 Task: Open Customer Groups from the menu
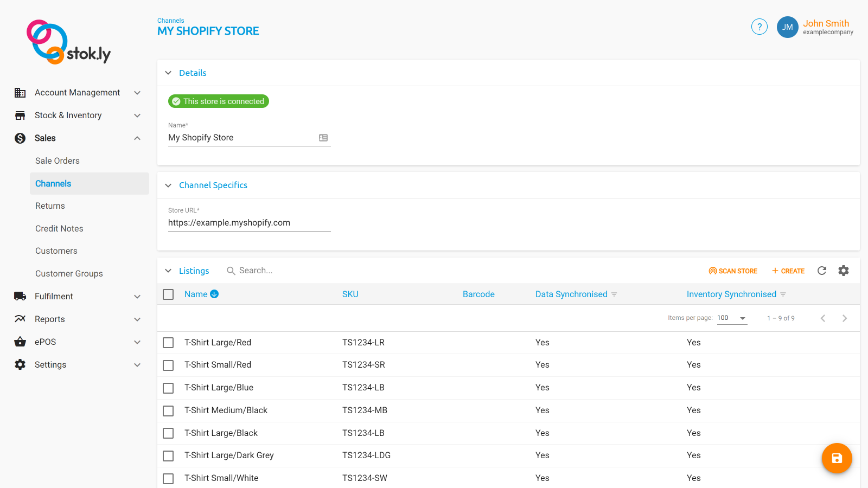pos(69,273)
